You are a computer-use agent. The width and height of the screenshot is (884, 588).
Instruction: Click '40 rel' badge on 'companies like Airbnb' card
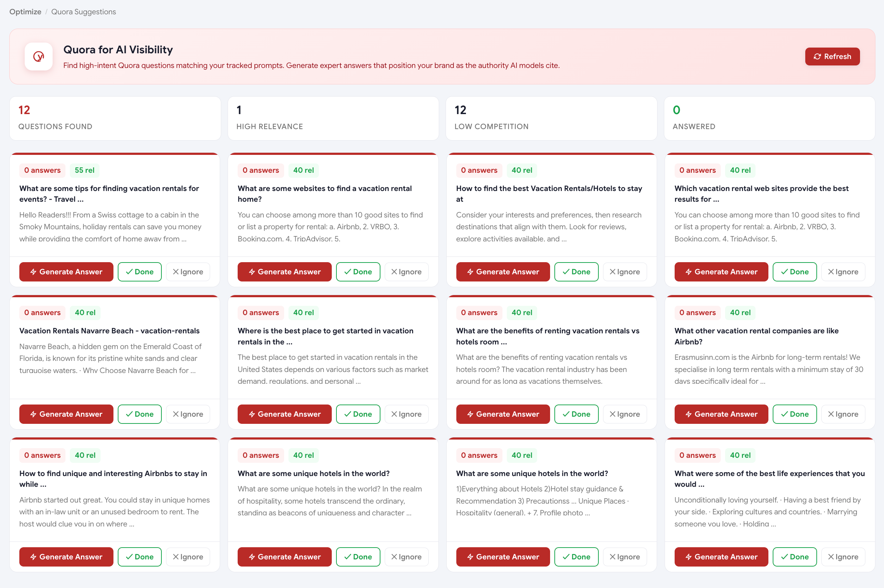740,313
